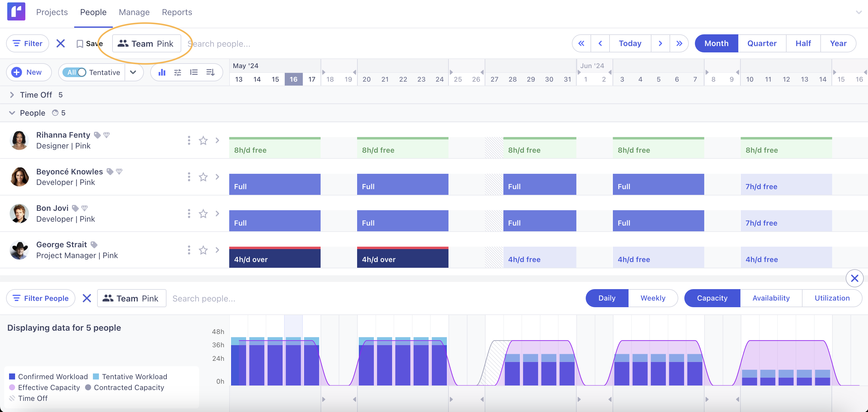The image size is (868, 412).
Task: Select the bar chart view icon
Action: coord(162,72)
